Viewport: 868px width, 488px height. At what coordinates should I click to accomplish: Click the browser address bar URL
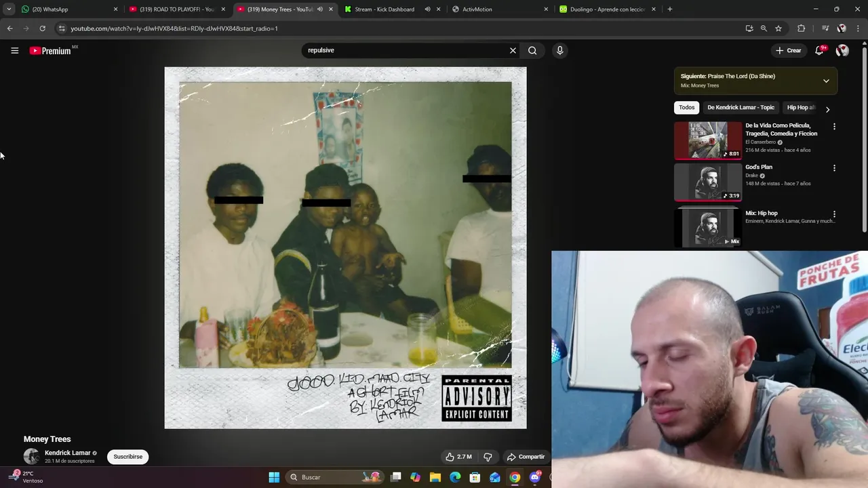coord(174,28)
